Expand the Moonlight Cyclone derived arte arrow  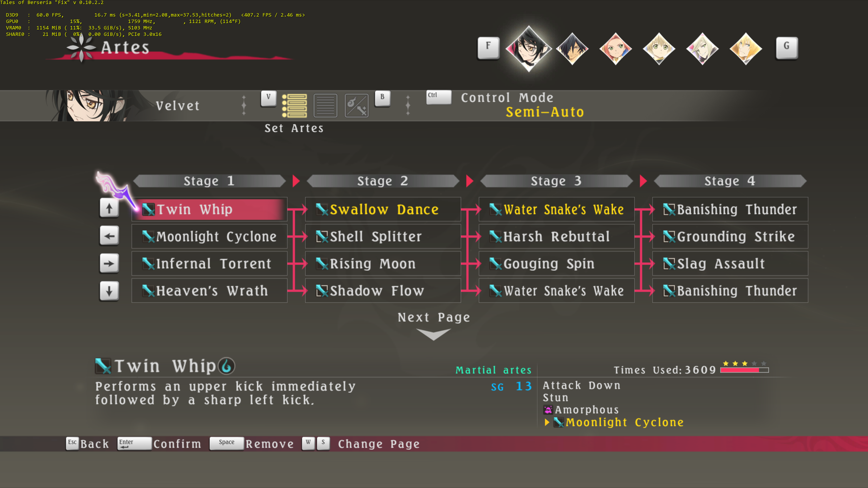[547, 422]
